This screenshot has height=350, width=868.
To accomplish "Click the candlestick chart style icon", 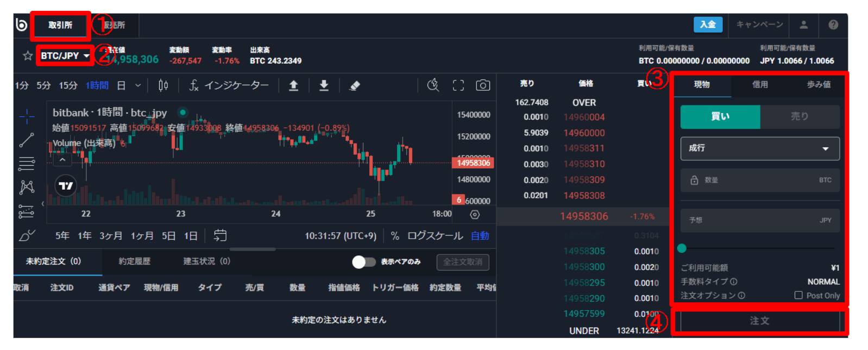I will (163, 85).
